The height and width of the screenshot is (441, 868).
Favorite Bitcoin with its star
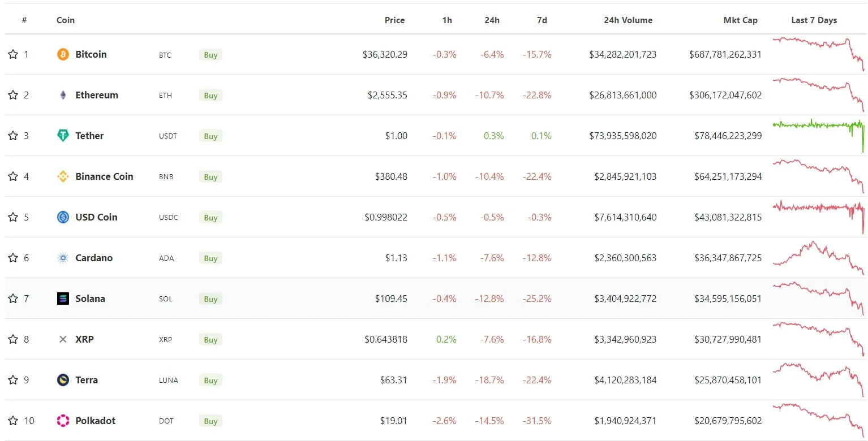click(x=13, y=54)
